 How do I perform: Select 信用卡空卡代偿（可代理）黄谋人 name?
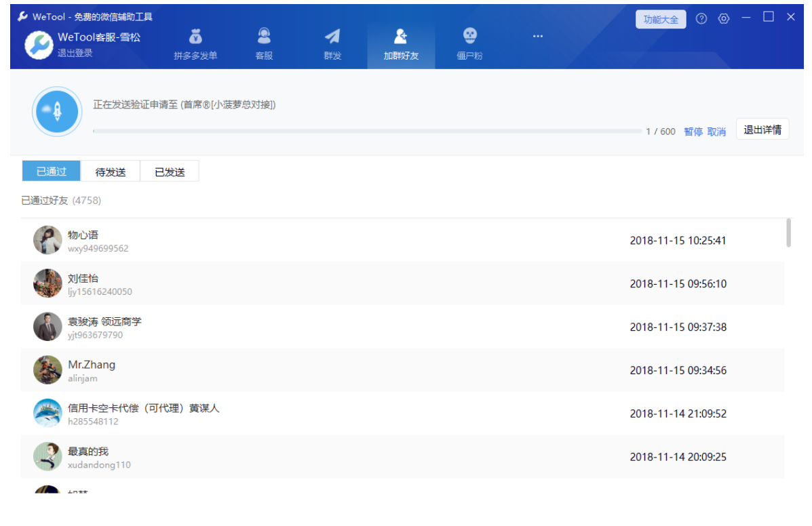click(144, 408)
